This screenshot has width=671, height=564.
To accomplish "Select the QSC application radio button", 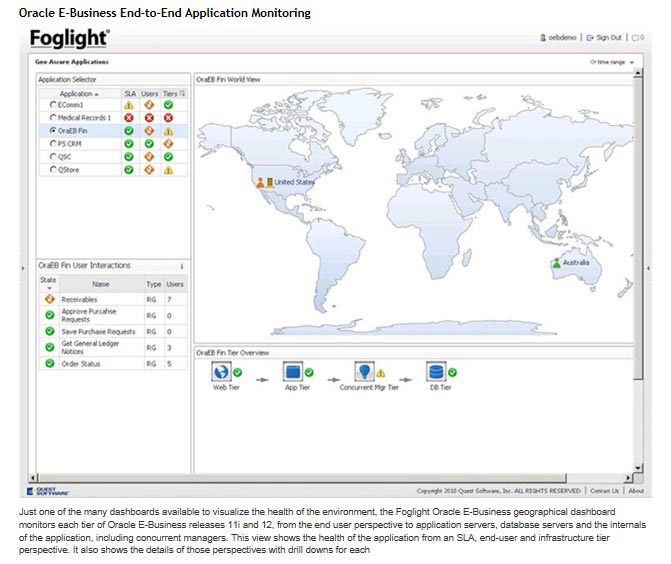I will pos(53,157).
